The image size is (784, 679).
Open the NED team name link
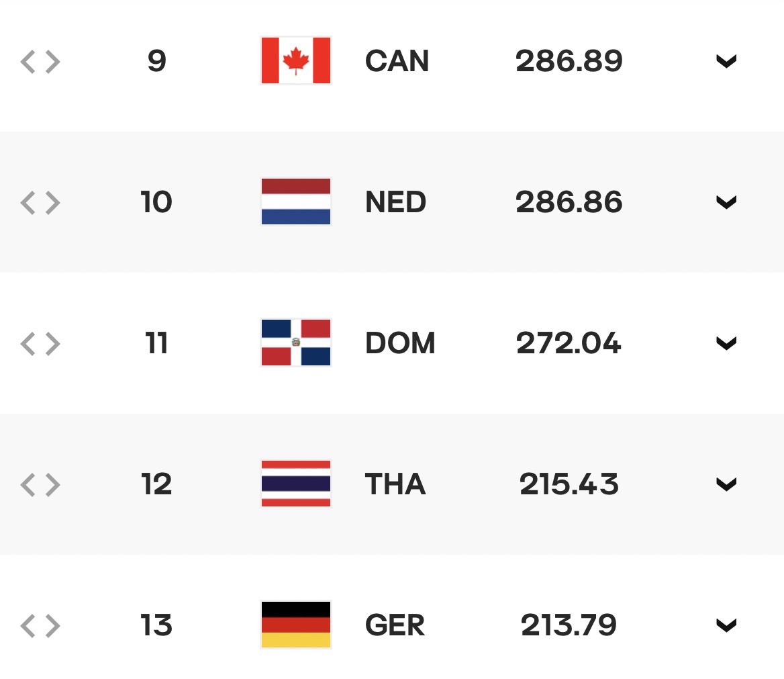point(395,202)
